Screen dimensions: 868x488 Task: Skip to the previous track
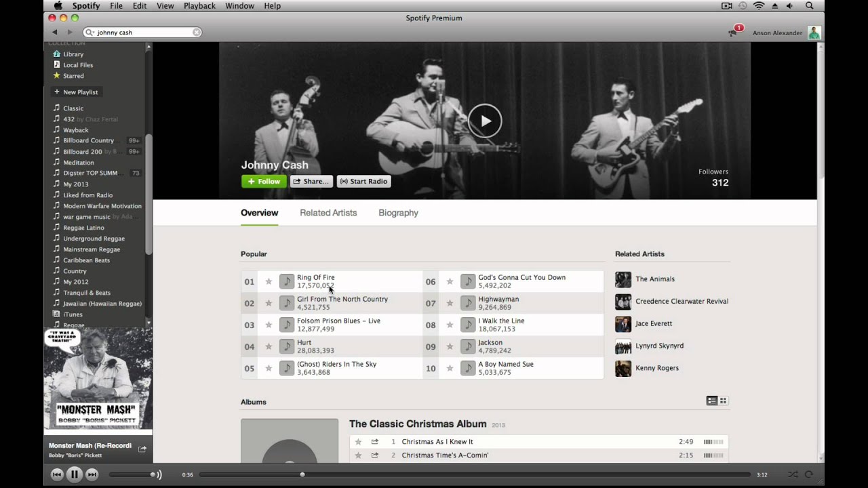click(x=57, y=474)
